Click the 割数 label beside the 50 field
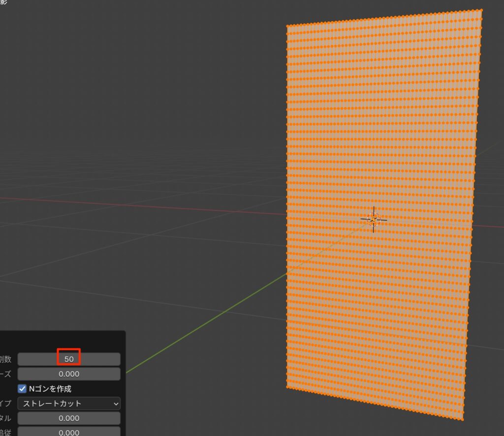This screenshot has height=436, width=504. (x=6, y=359)
